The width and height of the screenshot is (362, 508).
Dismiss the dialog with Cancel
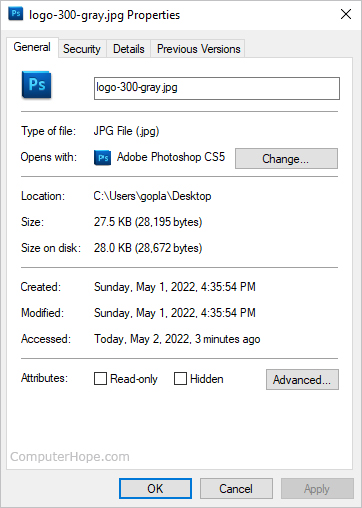(236, 489)
